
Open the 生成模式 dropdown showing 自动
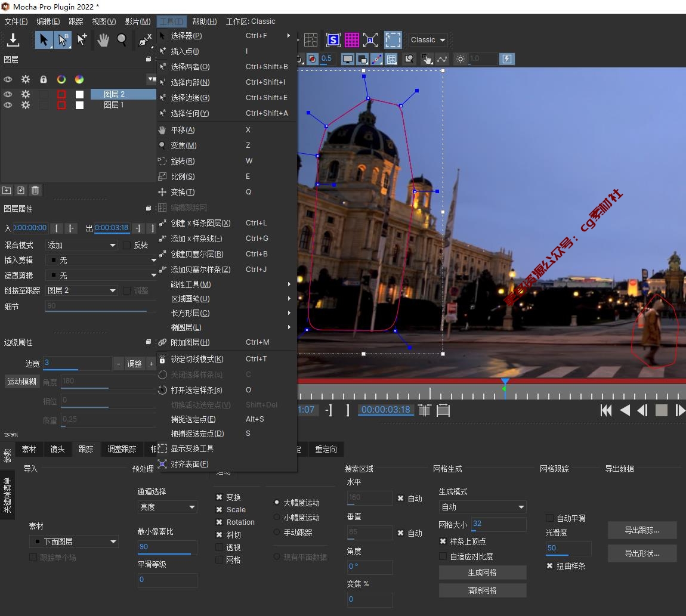[x=482, y=507]
